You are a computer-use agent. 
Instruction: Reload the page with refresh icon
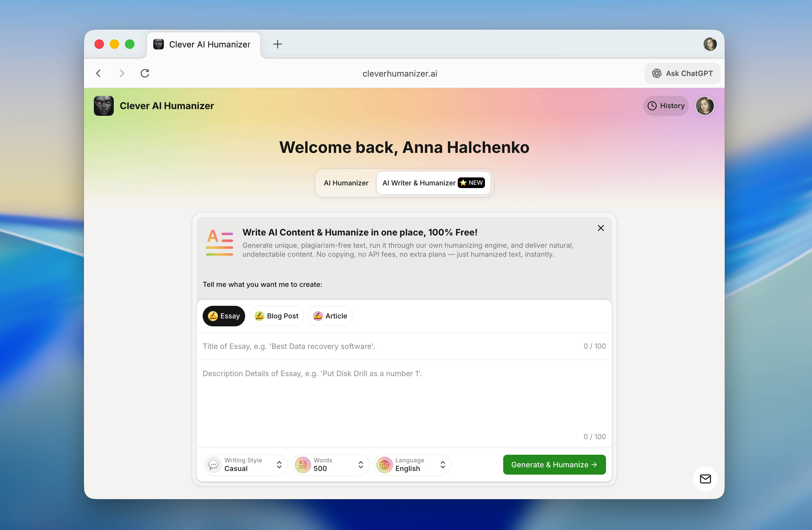tap(145, 73)
